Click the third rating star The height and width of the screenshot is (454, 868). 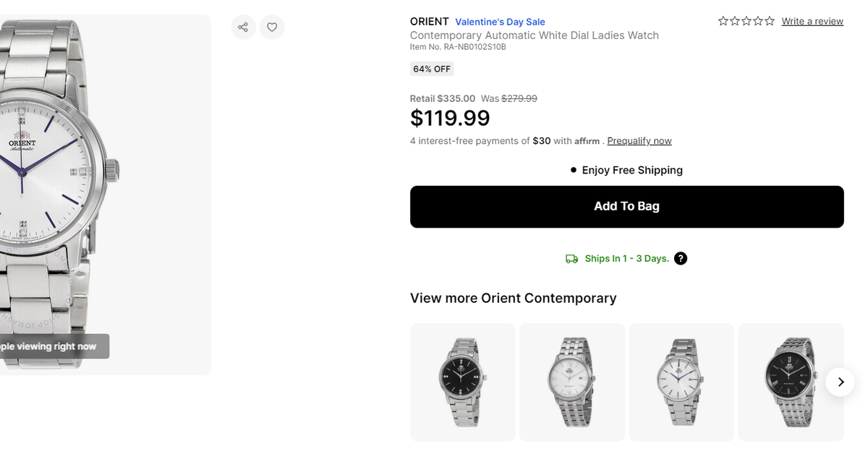pyautogui.click(x=746, y=21)
